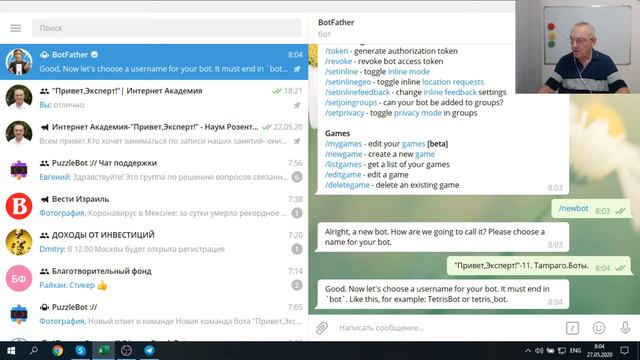Click the unread badge on Вести Израиль
The height and width of the screenshot is (360, 640).
297,213
